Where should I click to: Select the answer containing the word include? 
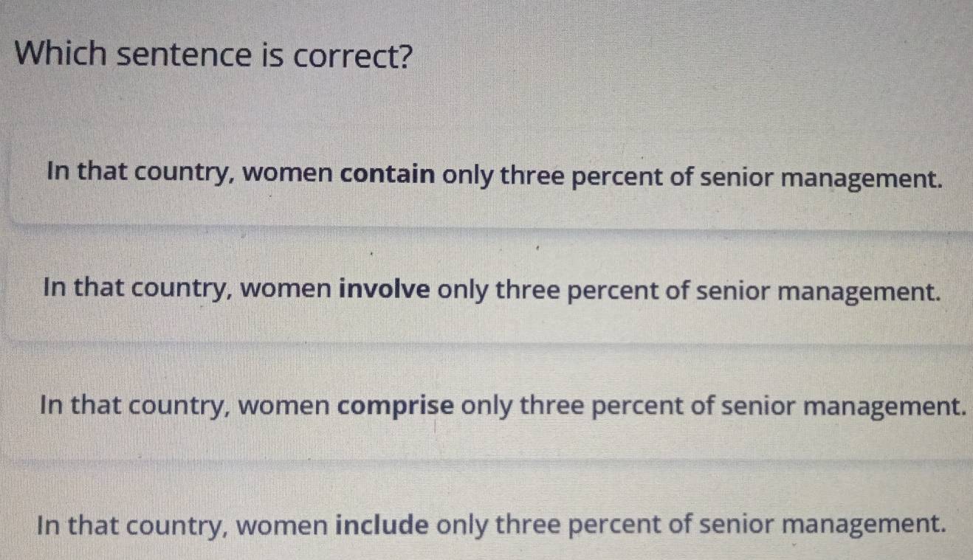coord(487,524)
